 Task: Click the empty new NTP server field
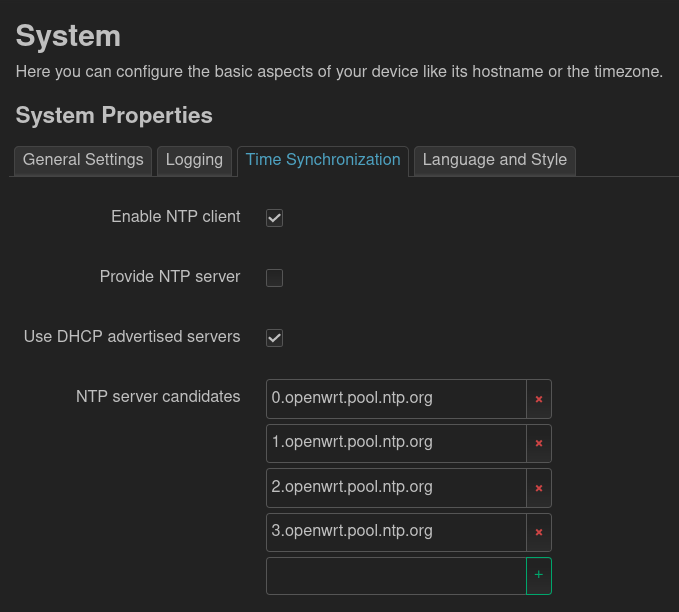point(396,576)
